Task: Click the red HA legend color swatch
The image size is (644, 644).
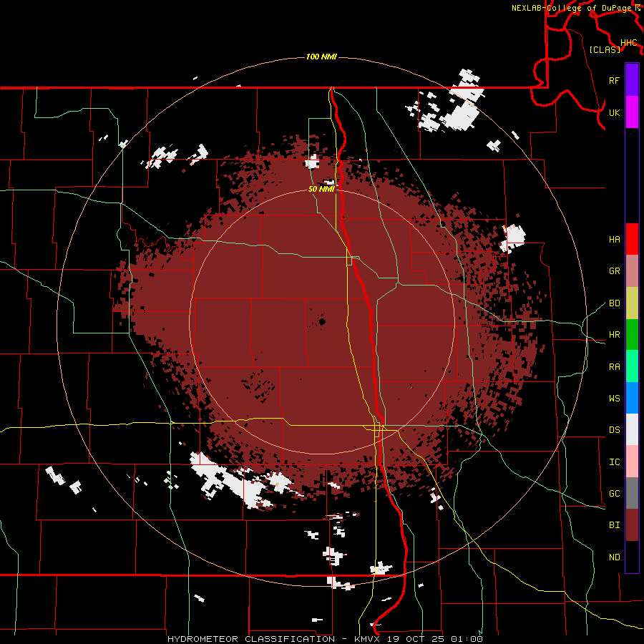Action: click(632, 239)
